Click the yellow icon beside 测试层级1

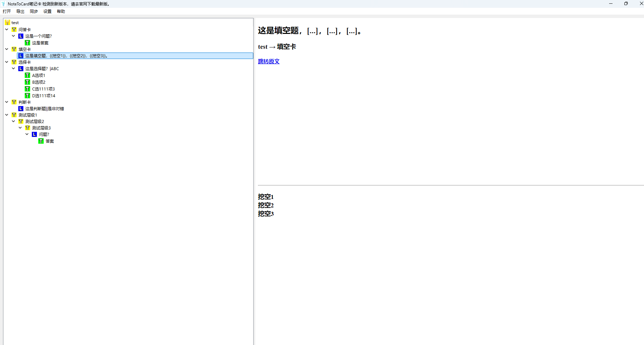click(x=14, y=115)
